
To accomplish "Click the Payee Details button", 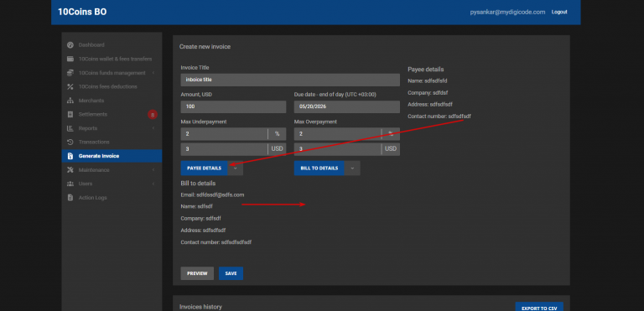I will pyautogui.click(x=204, y=168).
